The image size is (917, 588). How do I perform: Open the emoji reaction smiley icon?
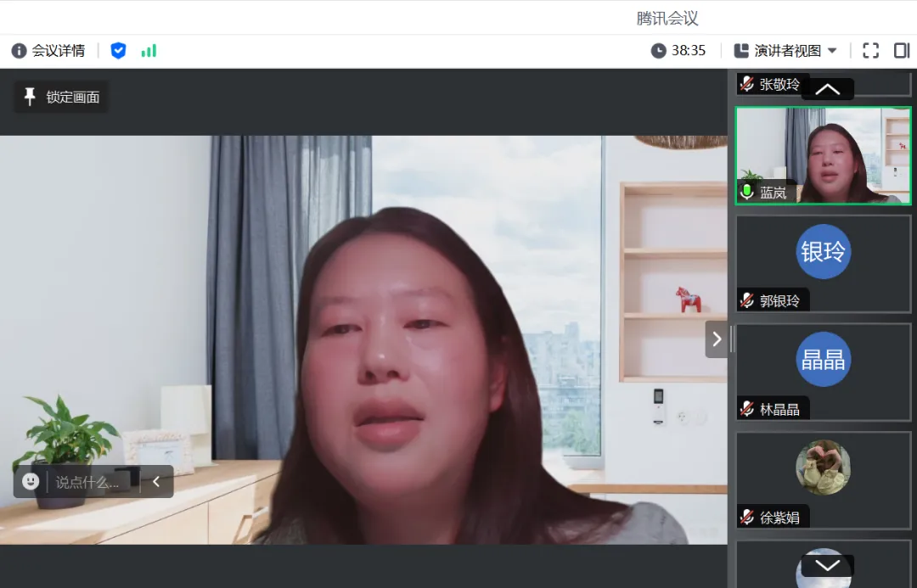(x=31, y=482)
